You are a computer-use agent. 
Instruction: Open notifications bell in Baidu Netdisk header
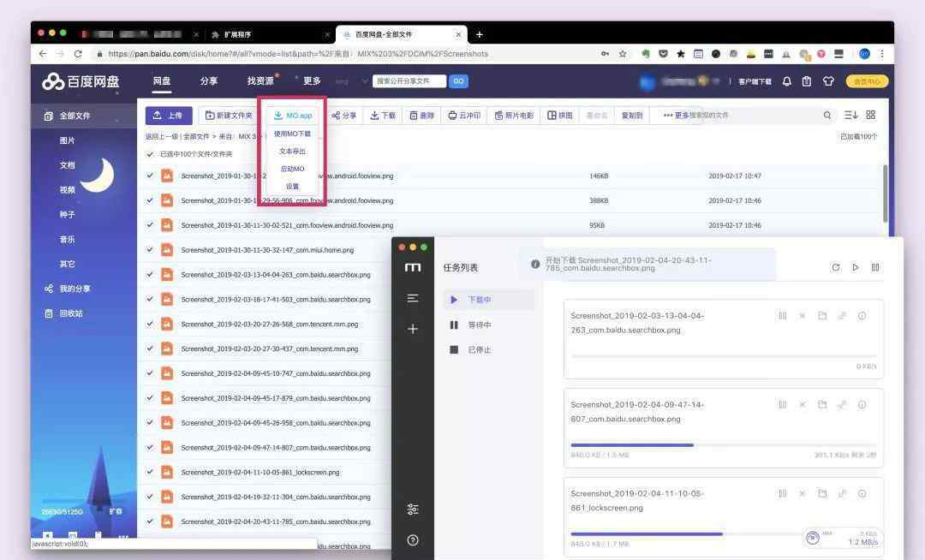tap(786, 81)
